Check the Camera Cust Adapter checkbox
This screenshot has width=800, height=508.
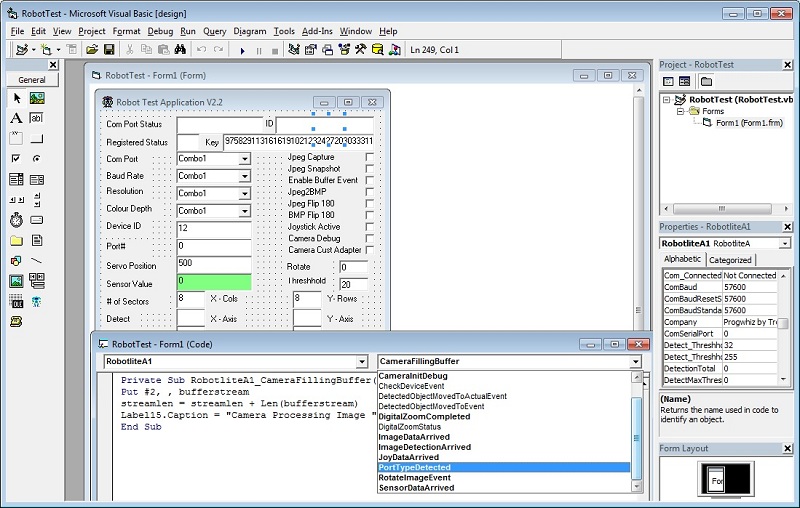tap(369, 250)
